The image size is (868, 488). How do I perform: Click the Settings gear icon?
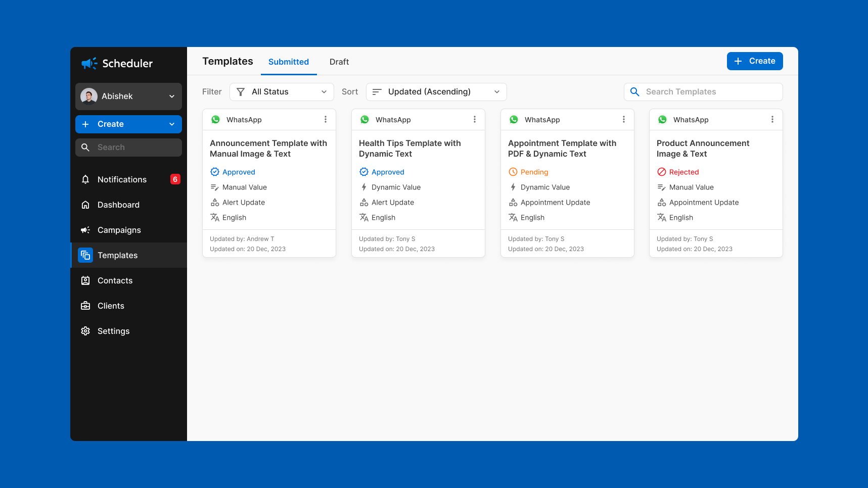[x=85, y=331]
